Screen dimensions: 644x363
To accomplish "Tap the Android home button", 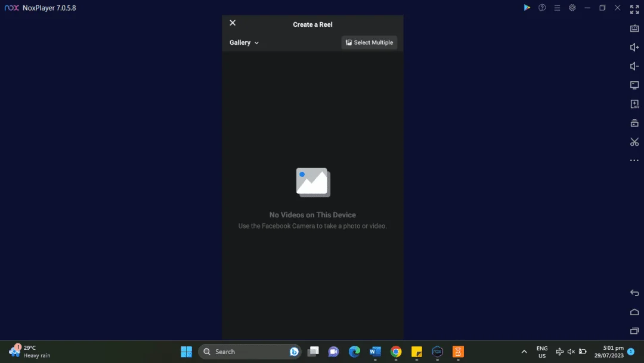I will [634, 312].
